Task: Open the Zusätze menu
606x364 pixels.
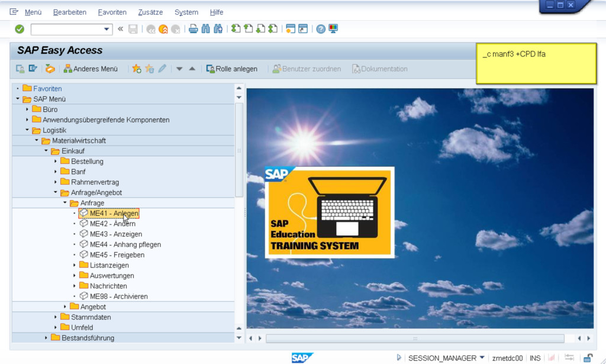Action: (x=150, y=12)
